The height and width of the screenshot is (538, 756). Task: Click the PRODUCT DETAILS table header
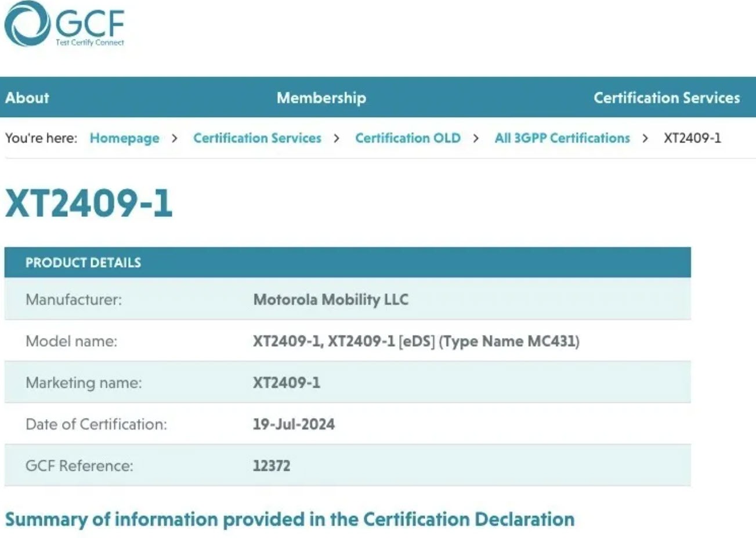(x=348, y=262)
